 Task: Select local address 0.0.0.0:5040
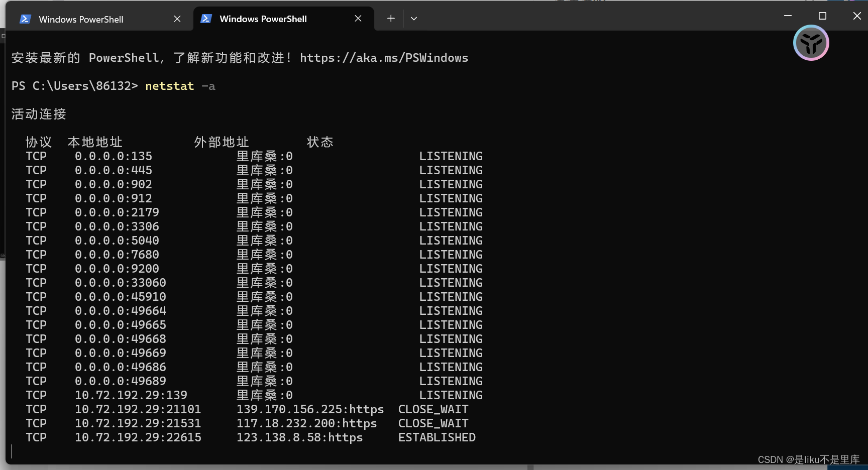coord(117,241)
